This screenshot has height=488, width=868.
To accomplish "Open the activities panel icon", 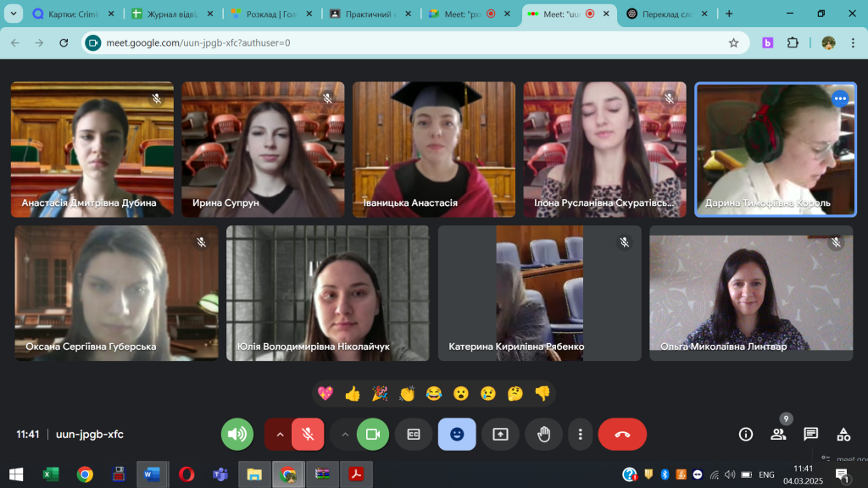I will 843,435.
